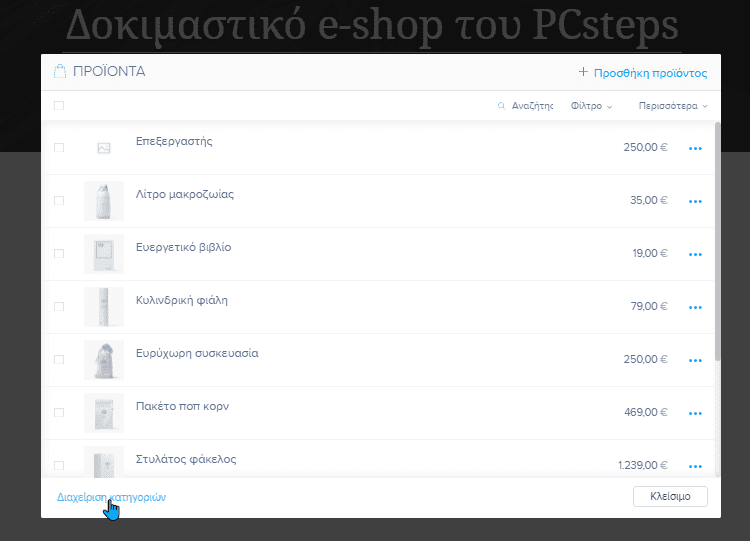The height and width of the screenshot is (541, 750).
Task: Select the product name Στυλάτος φάκελος
Action: coord(186,459)
